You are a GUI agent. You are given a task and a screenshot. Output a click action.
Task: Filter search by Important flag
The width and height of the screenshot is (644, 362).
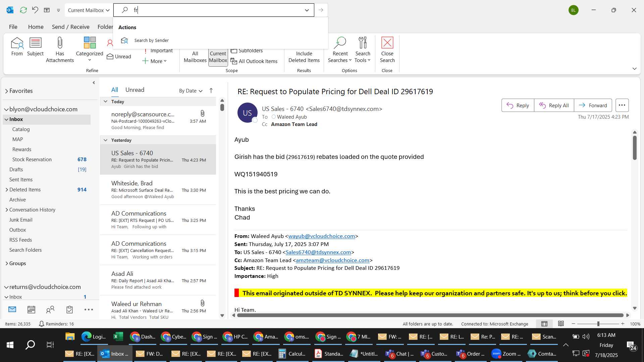(x=158, y=51)
